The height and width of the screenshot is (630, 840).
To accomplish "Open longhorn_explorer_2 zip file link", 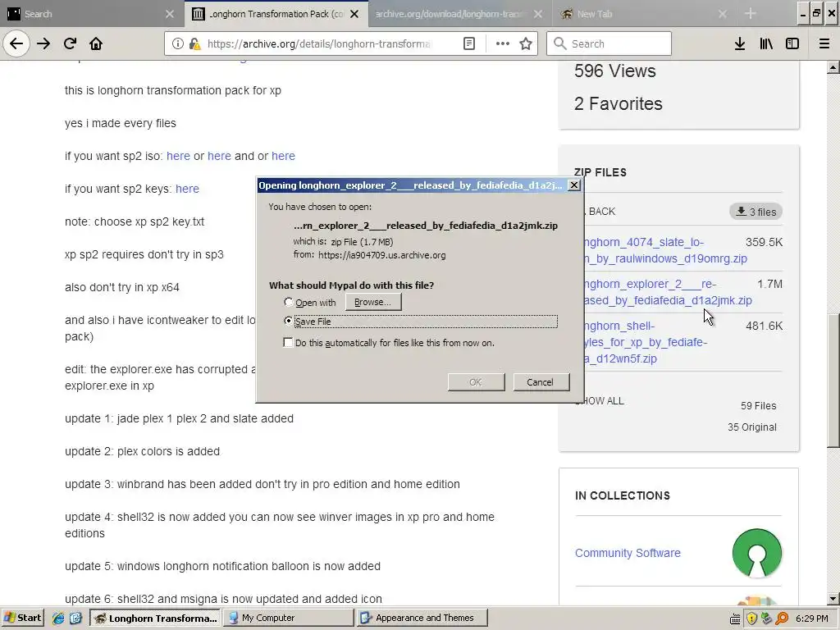I will 668,292.
